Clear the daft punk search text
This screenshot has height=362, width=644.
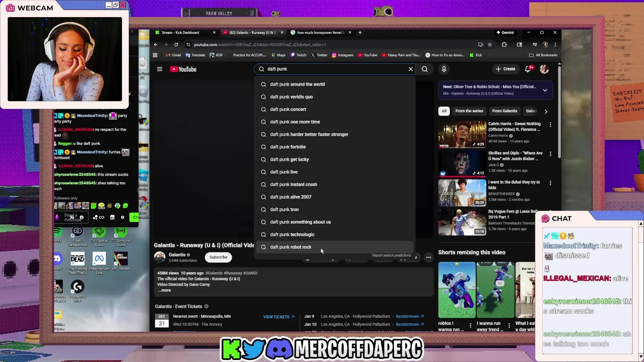click(x=411, y=69)
